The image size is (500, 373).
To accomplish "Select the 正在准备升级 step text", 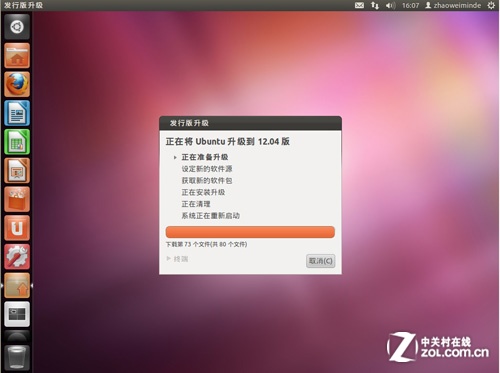I will point(205,157).
